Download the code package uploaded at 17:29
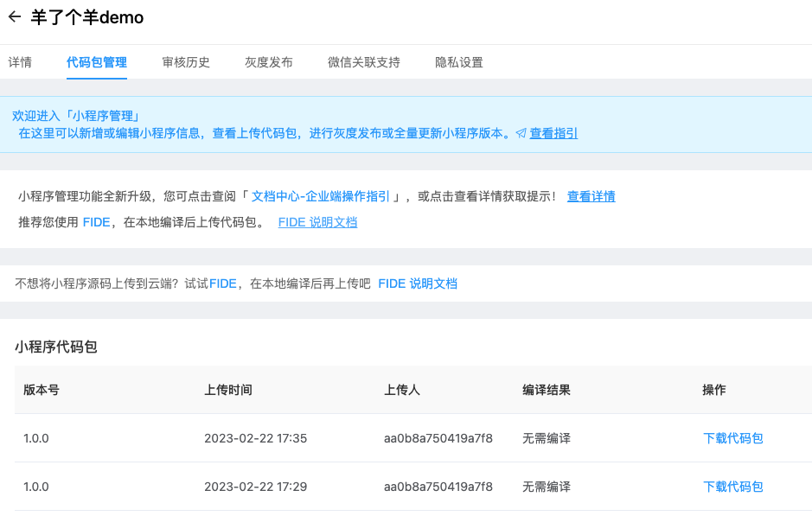Viewport: 812px width, 516px height. click(733, 487)
